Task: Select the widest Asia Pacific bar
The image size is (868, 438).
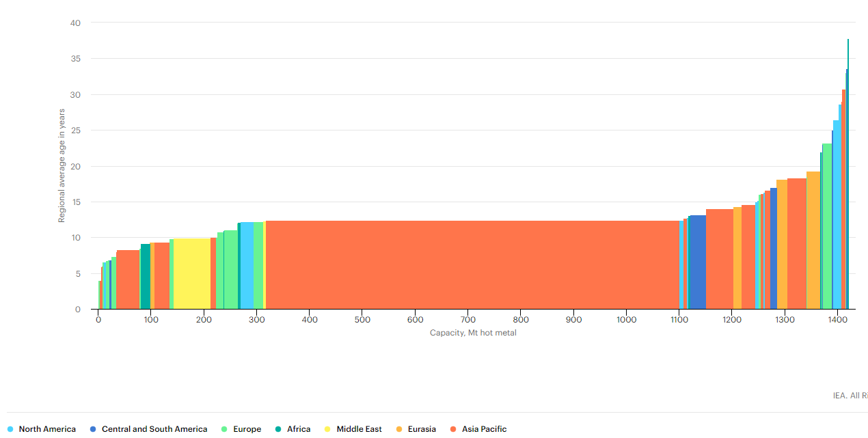Action: coord(472,265)
